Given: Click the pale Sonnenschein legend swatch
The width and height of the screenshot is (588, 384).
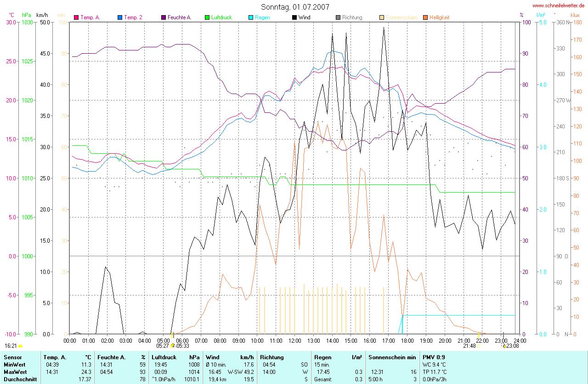Looking at the screenshot, I should click(x=382, y=17).
